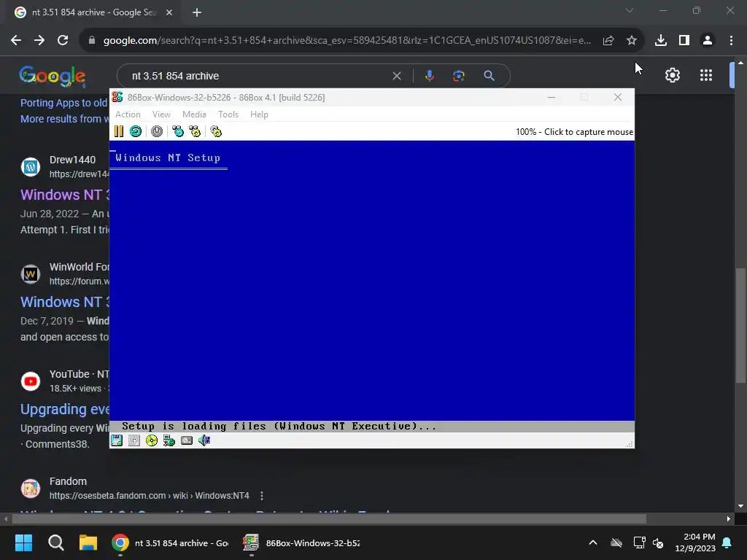This screenshot has height=560, width=747.
Task: Open the muted volume tray icon
Action: pos(658,542)
